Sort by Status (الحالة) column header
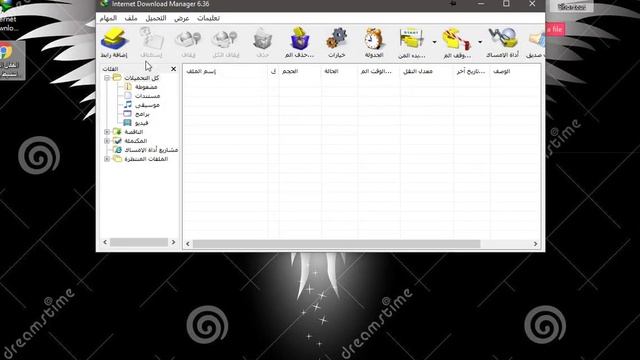 click(x=339, y=71)
